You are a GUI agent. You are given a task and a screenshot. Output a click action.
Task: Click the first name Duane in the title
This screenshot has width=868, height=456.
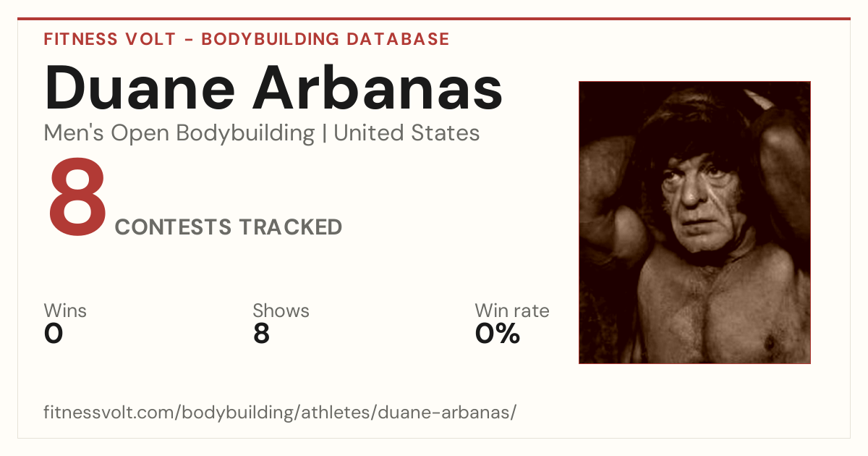tap(140, 88)
